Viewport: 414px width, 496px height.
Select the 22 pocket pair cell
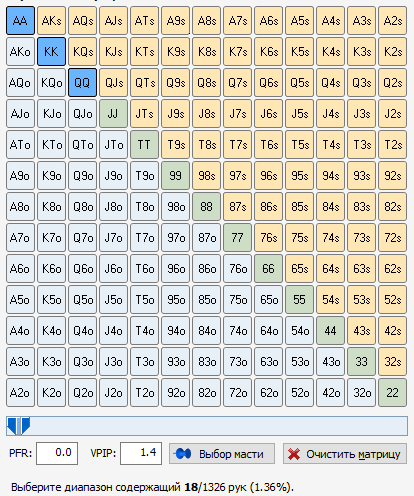393,393
